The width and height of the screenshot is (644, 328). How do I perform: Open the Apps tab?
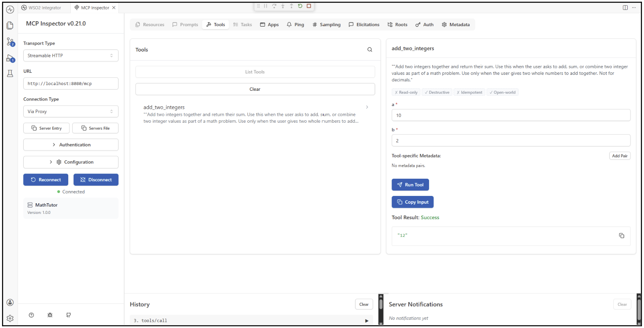269,25
